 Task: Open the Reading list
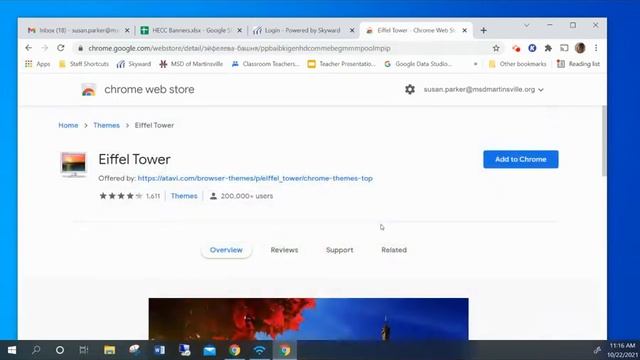[579, 64]
